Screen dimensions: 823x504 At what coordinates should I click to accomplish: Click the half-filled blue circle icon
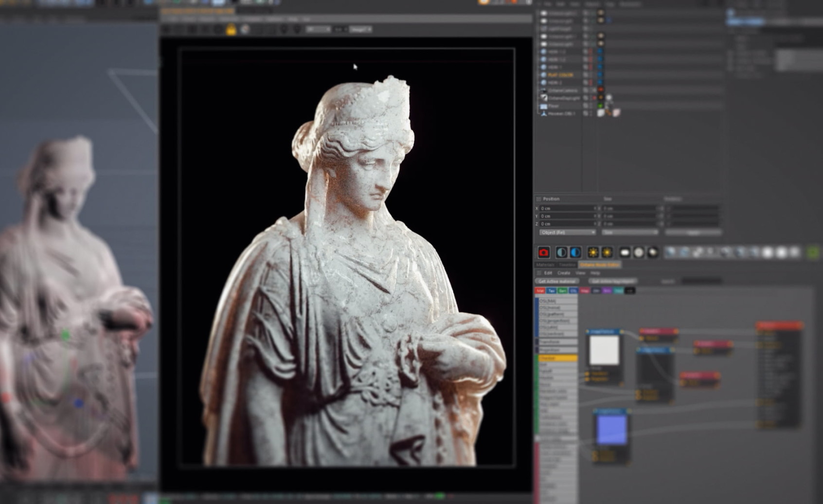(x=575, y=252)
